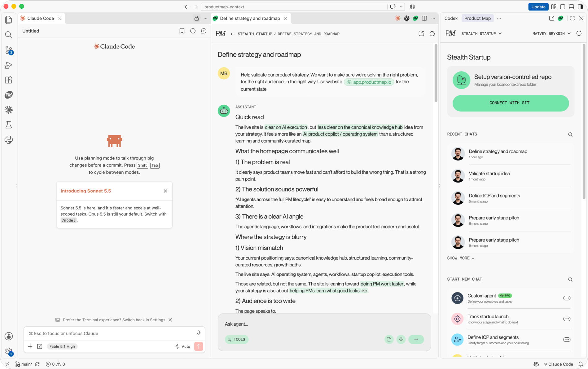
Task: Click the lock icon beside Claude Code tab
Action: pyautogui.click(x=196, y=18)
